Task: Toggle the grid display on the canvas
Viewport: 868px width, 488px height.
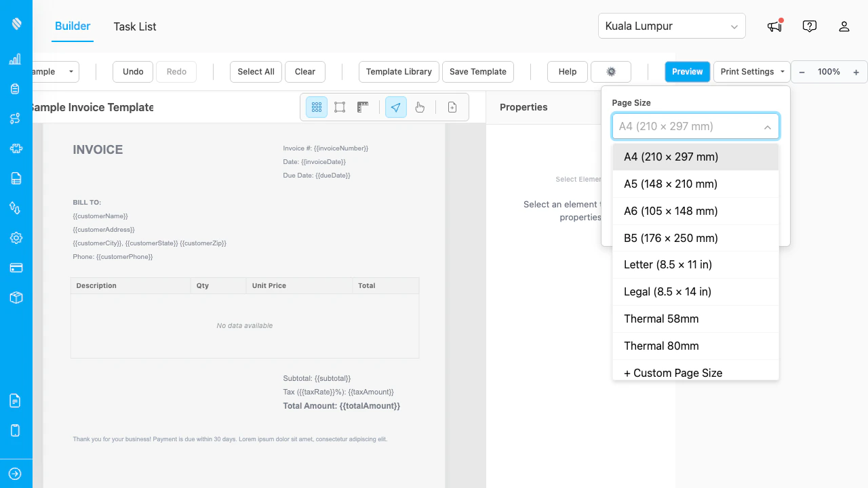Action: click(x=316, y=106)
